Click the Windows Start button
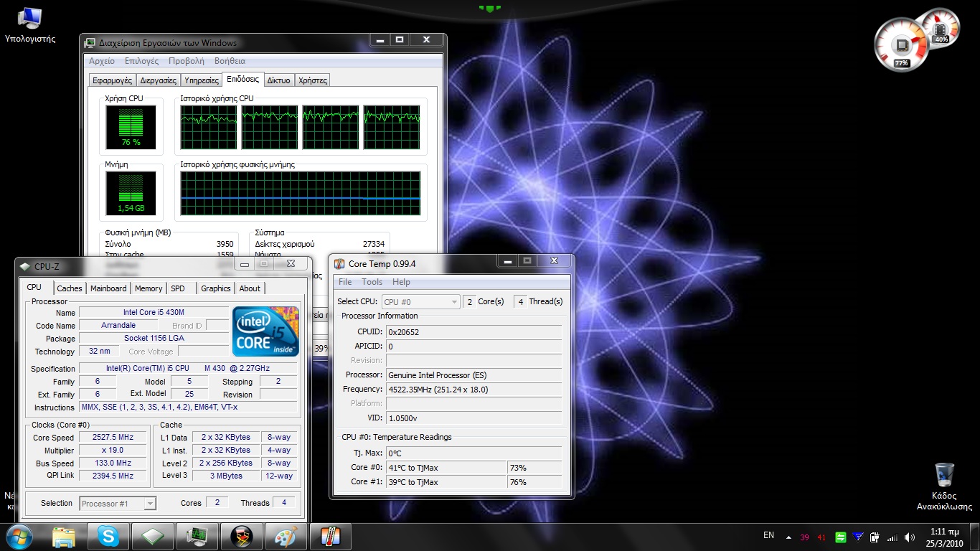Viewport: 980px width, 551px height. (19, 536)
